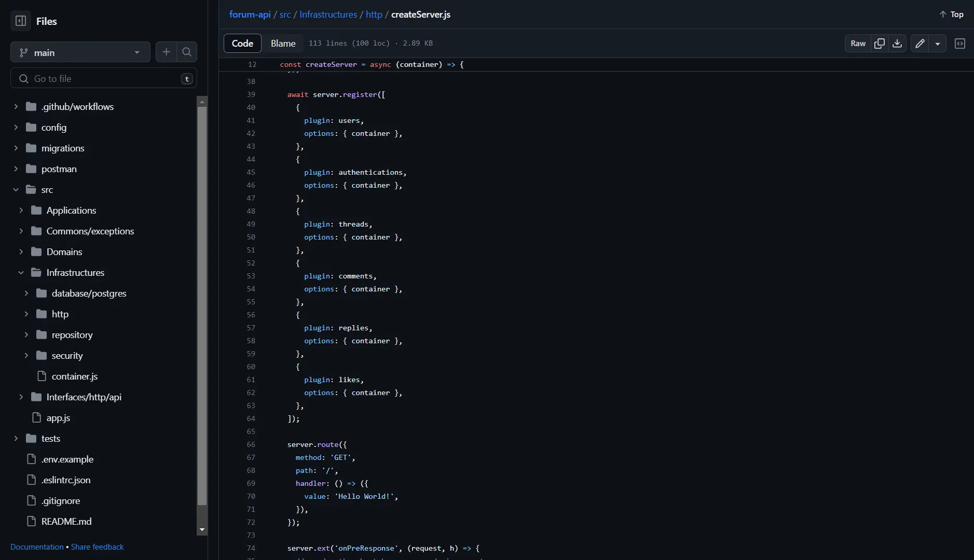Click line number 39

[x=251, y=94]
